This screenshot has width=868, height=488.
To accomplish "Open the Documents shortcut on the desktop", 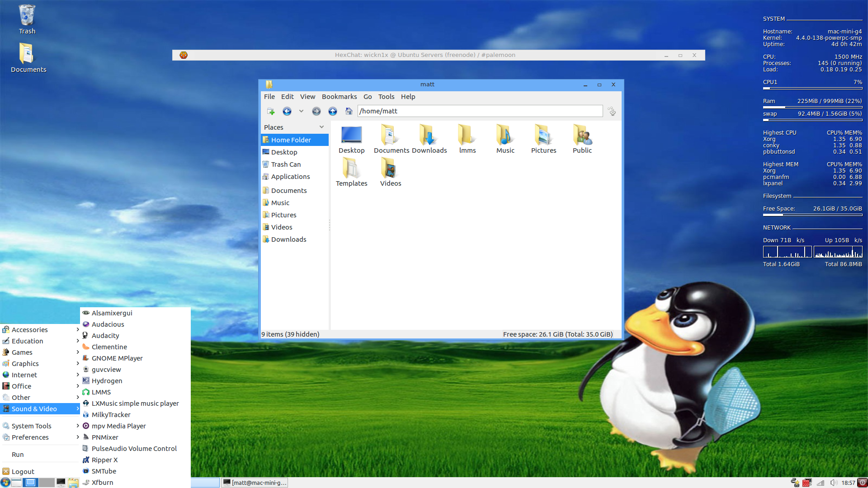I will (x=28, y=57).
